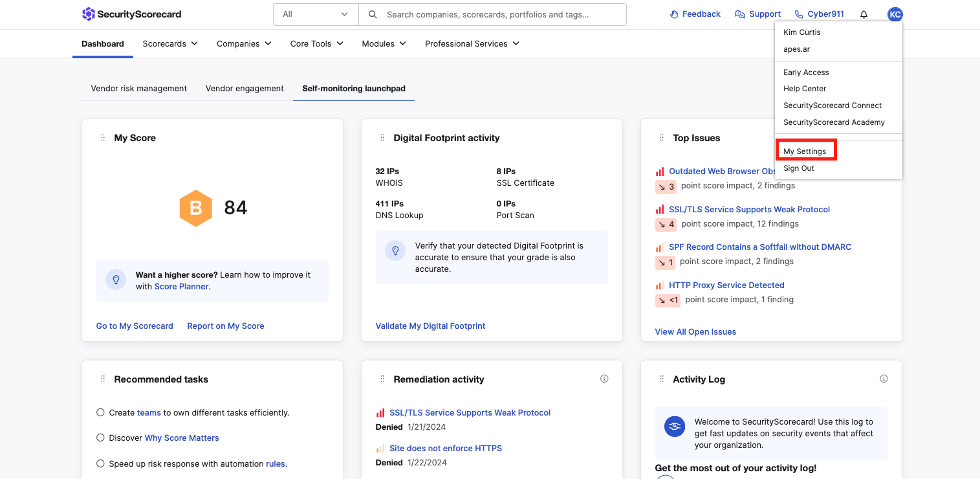
Task: Open Help Center from user menu
Action: tap(805, 89)
